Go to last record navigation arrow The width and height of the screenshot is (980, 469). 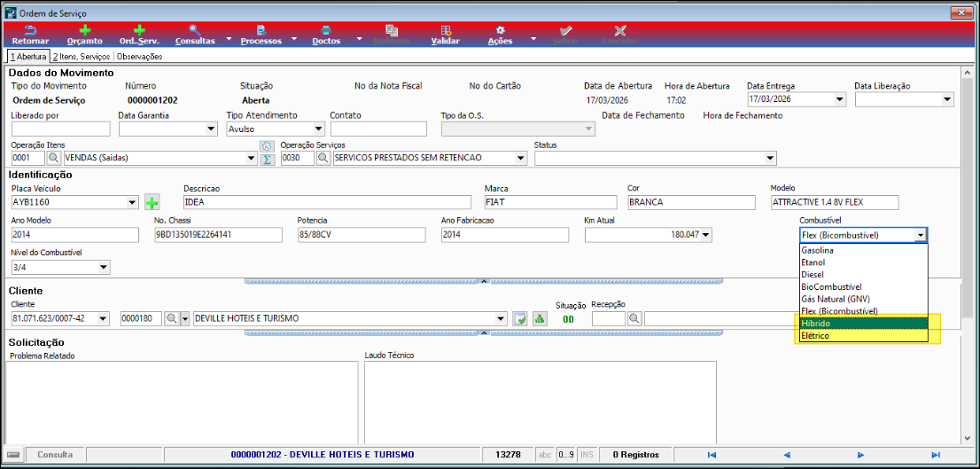935,455
